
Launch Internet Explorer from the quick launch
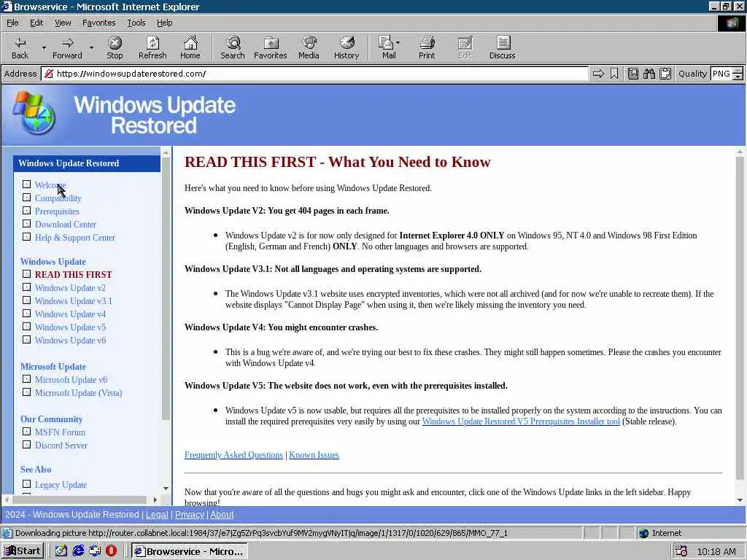point(78,551)
